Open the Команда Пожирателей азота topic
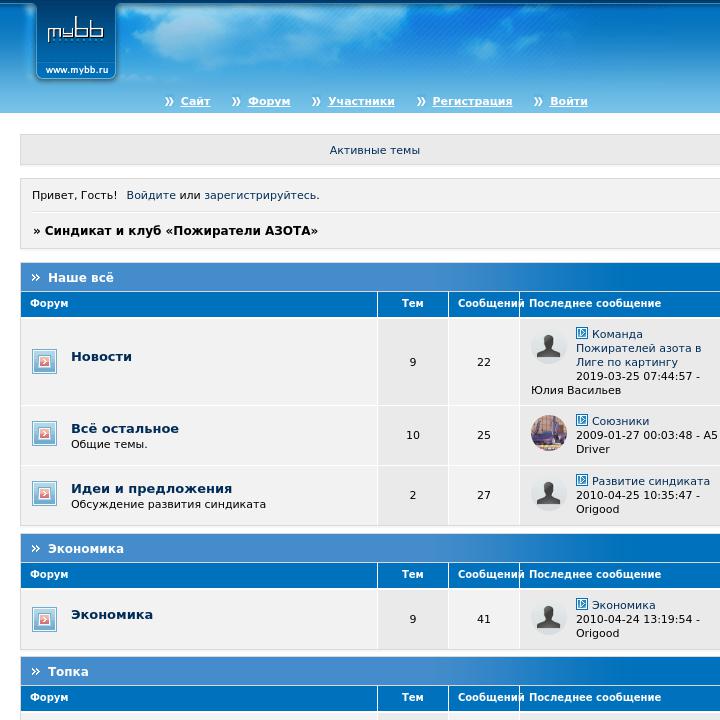Viewport: 720px width, 720px height. click(638, 348)
